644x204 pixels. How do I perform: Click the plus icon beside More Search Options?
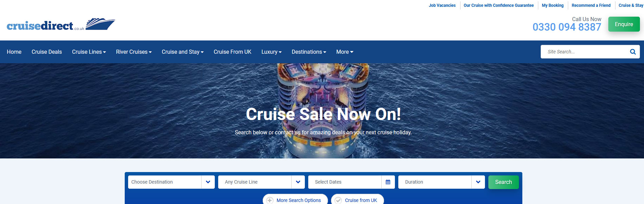[269, 201]
